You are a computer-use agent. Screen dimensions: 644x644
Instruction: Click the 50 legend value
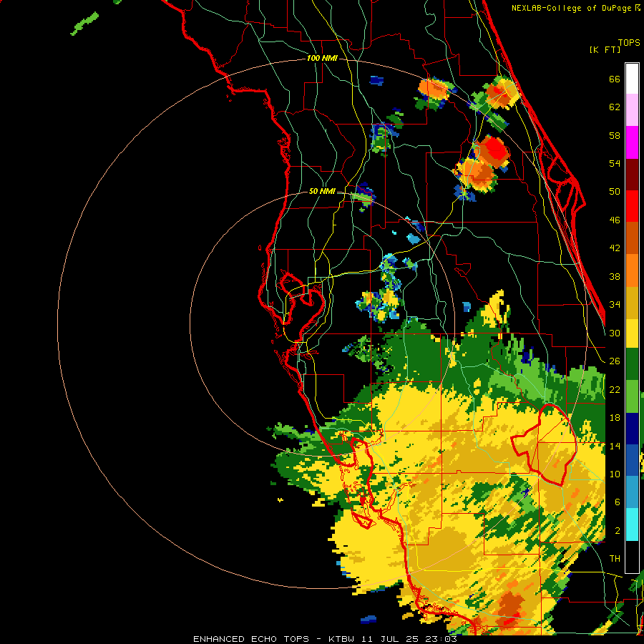tap(615, 192)
